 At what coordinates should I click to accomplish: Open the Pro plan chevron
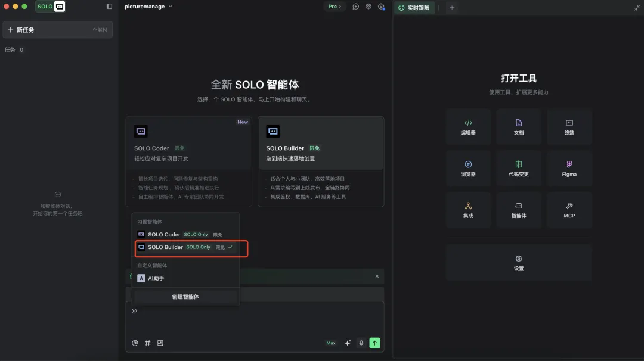[x=335, y=7]
